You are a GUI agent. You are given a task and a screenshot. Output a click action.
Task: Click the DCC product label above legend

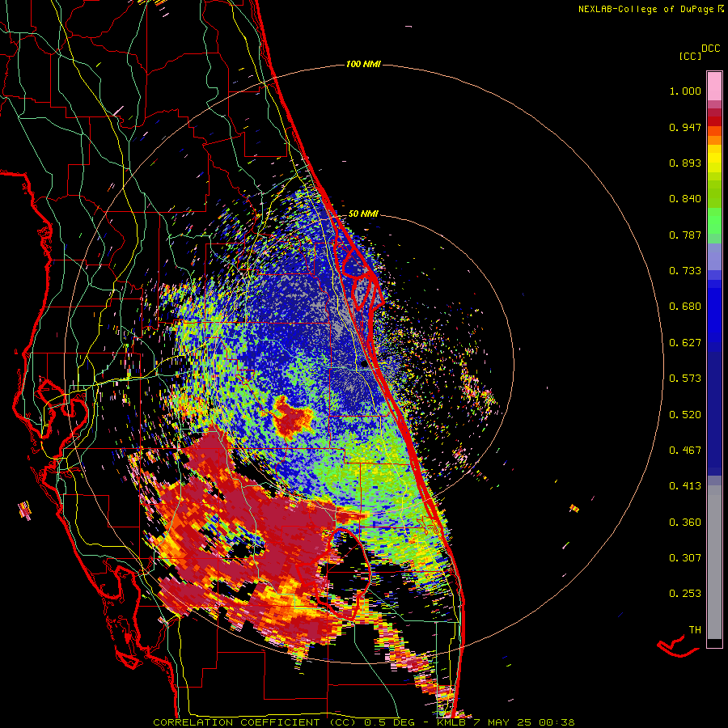pos(710,49)
